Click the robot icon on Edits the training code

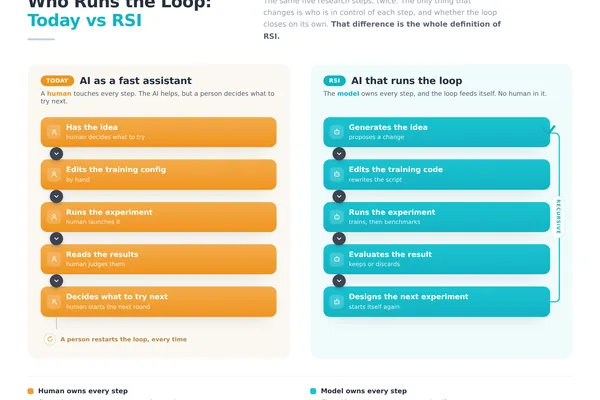click(337, 175)
